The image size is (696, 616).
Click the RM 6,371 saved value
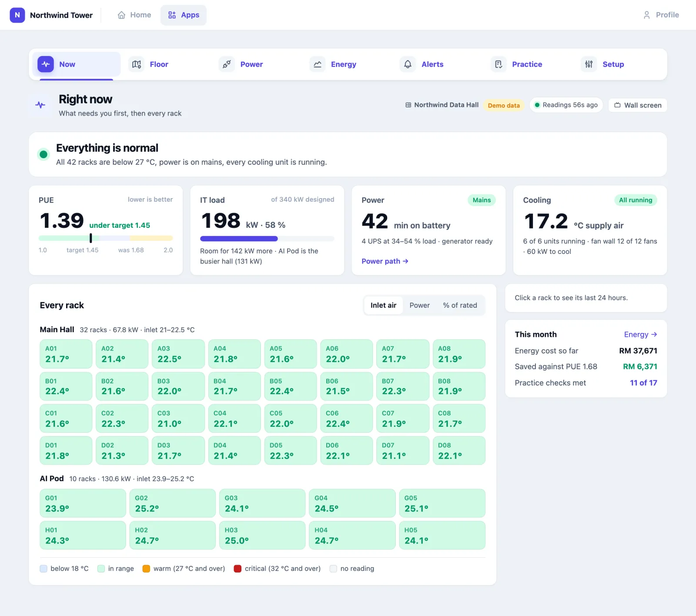tap(640, 366)
